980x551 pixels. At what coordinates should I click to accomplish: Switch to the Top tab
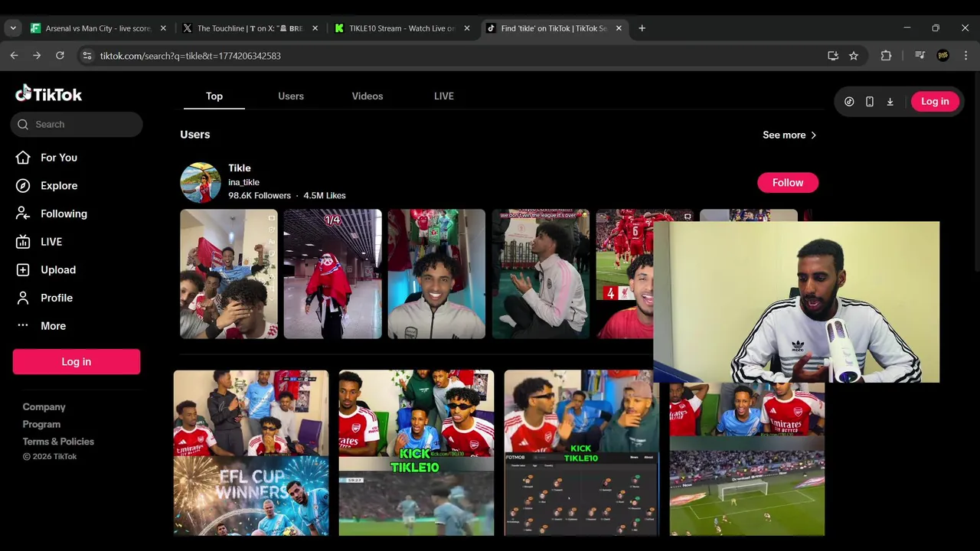pos(214,96)
